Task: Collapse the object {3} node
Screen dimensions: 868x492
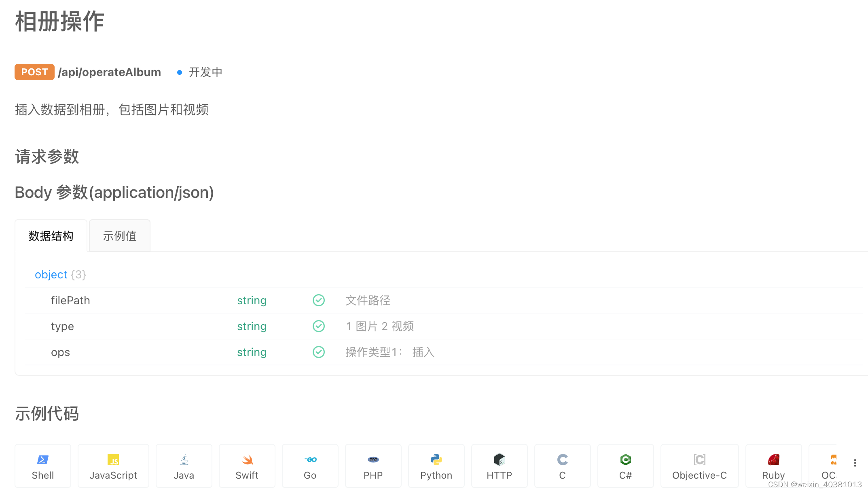Action: [51, 274]
